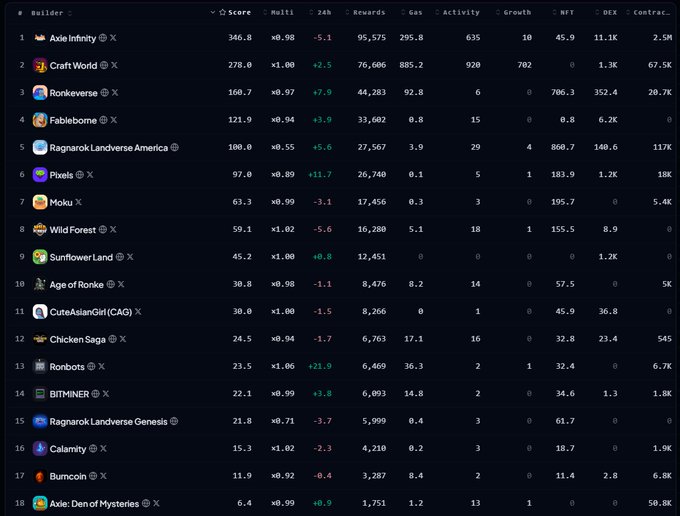Sort table by DEX column
This screenshot has width=680, height=516.
606,13
